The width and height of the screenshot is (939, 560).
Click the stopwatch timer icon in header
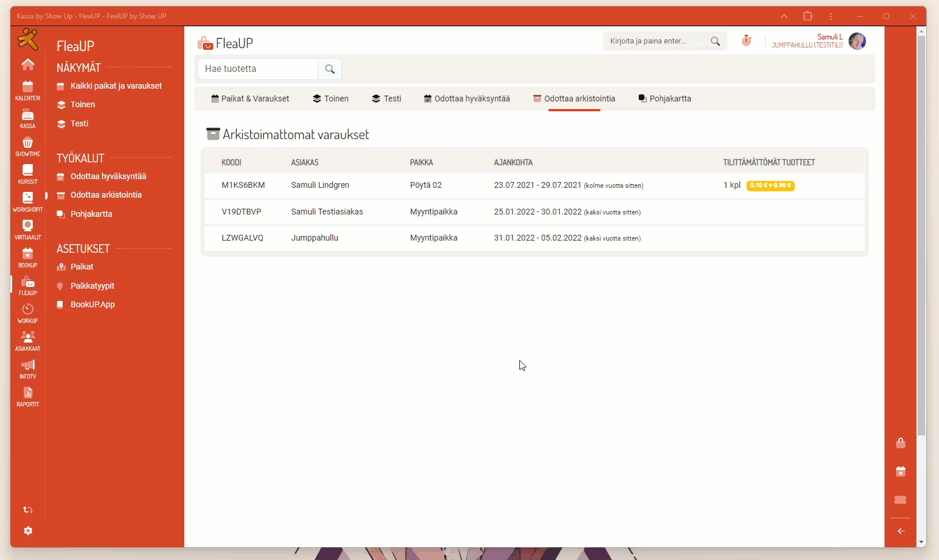click(x=746, y=41)
